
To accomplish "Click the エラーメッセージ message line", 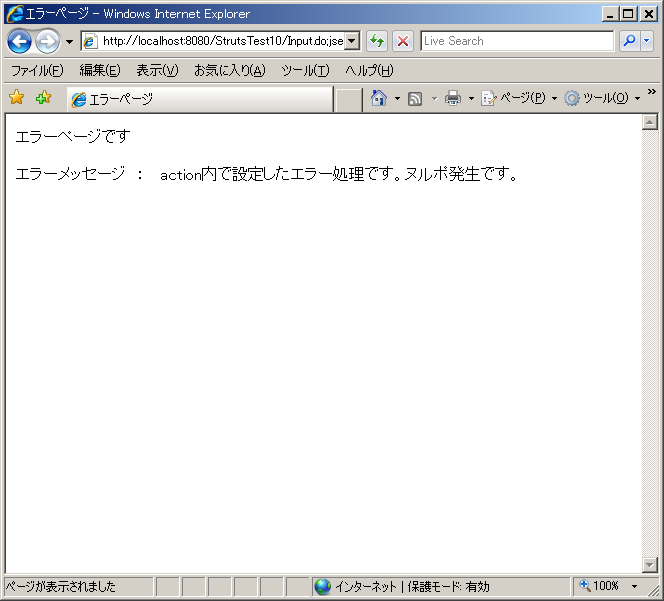I will (266, 174).
